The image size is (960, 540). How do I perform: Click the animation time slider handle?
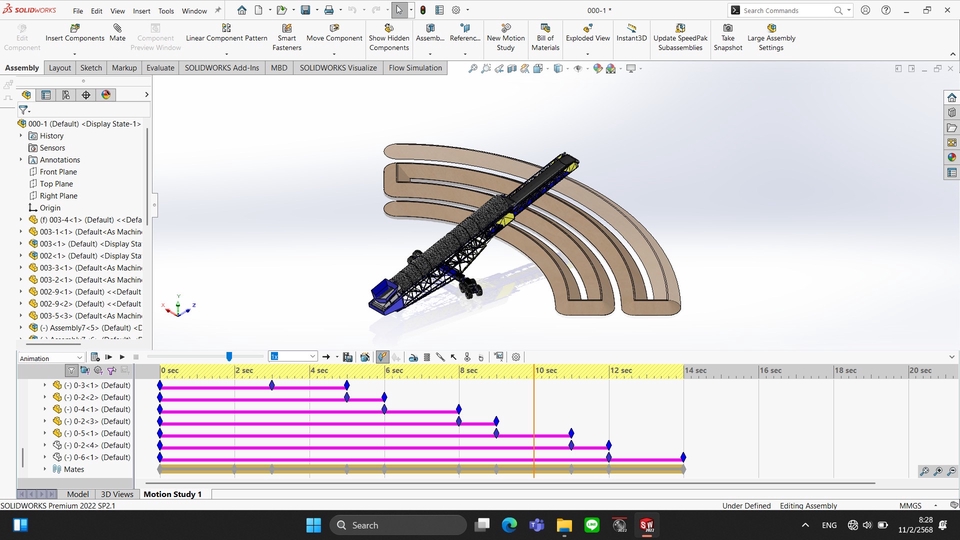point(229,356)
